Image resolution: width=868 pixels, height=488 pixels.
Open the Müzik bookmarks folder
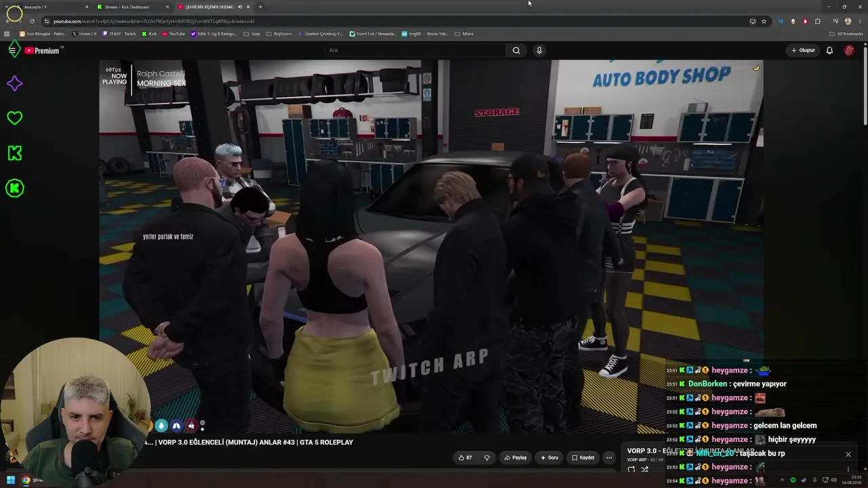(x=464, y=34)
